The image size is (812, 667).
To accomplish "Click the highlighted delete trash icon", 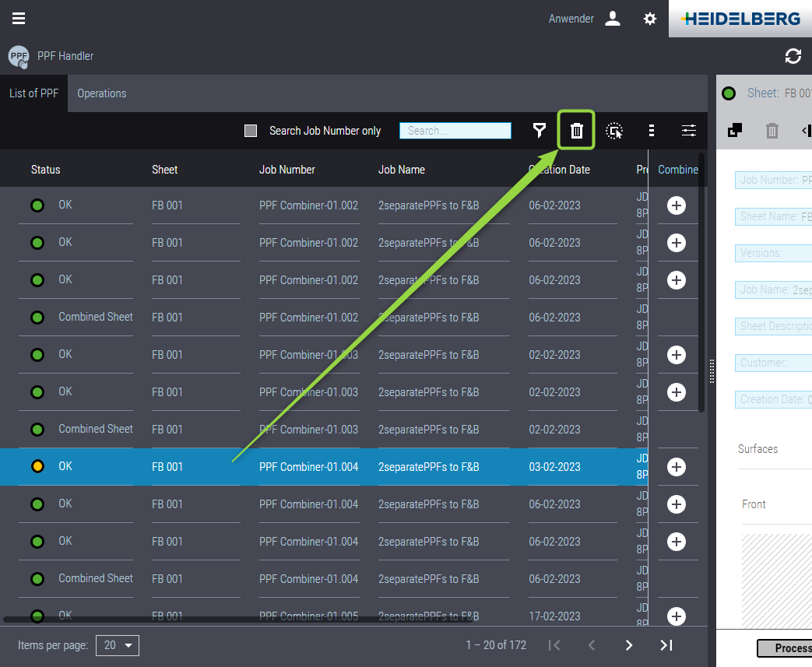I will (x=576, y=131).
